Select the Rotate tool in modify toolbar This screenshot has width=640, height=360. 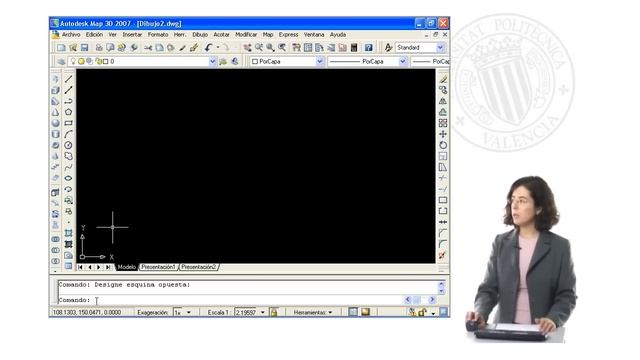[x=443, y=145]
